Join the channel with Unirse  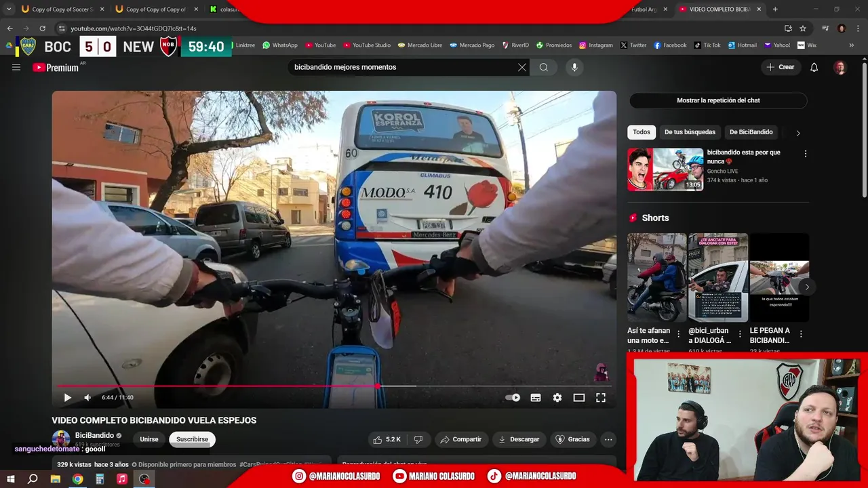(x=149, y=439)
